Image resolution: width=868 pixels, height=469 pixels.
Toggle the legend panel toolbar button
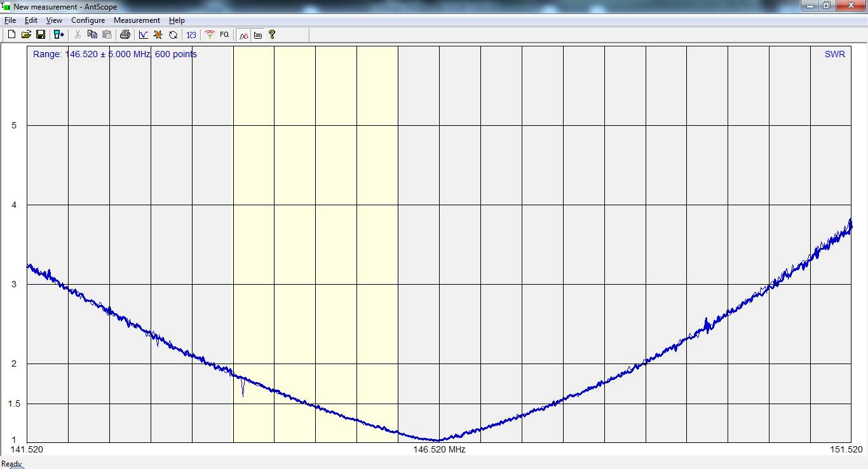coord(258,35)
